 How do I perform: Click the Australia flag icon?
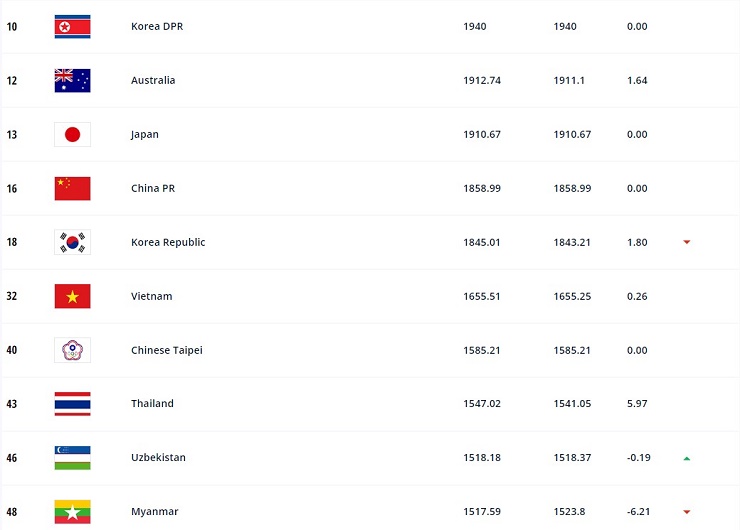tap(72, 81)
